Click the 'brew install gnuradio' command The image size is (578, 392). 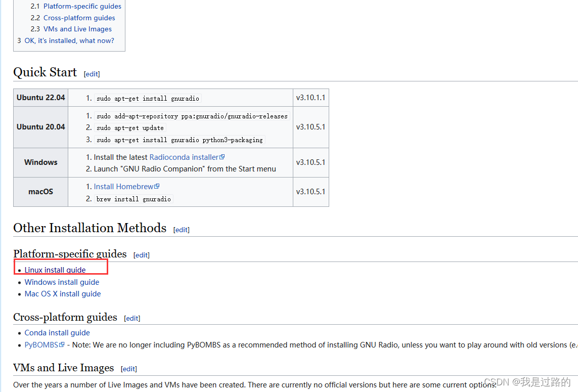pyautogui.click(x=134, y=199)
